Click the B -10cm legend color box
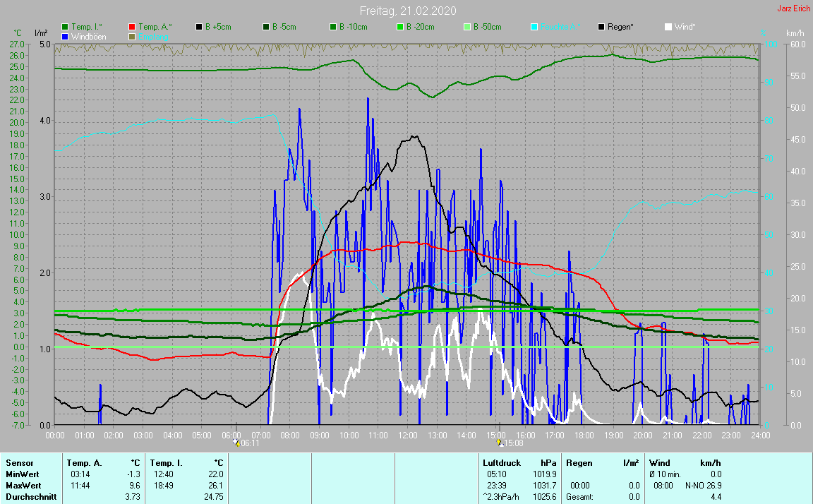Image resolution: width=813 pixels, height=504 pixels. 333,27
